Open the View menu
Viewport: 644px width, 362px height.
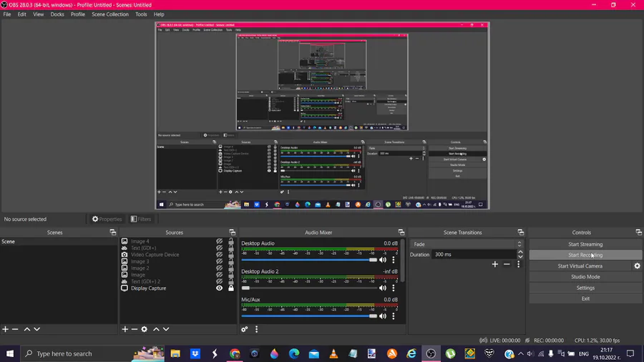click(38, 14)
